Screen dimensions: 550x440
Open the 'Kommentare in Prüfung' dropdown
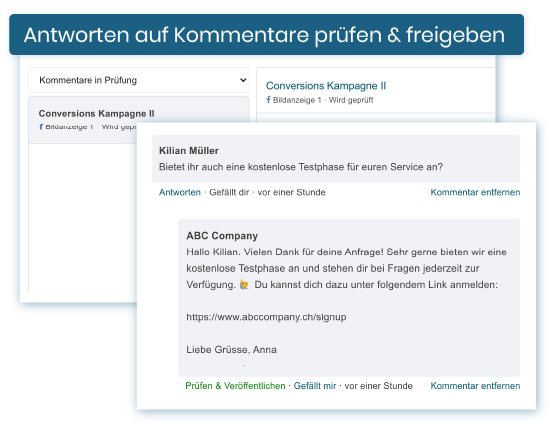[139, 80]
